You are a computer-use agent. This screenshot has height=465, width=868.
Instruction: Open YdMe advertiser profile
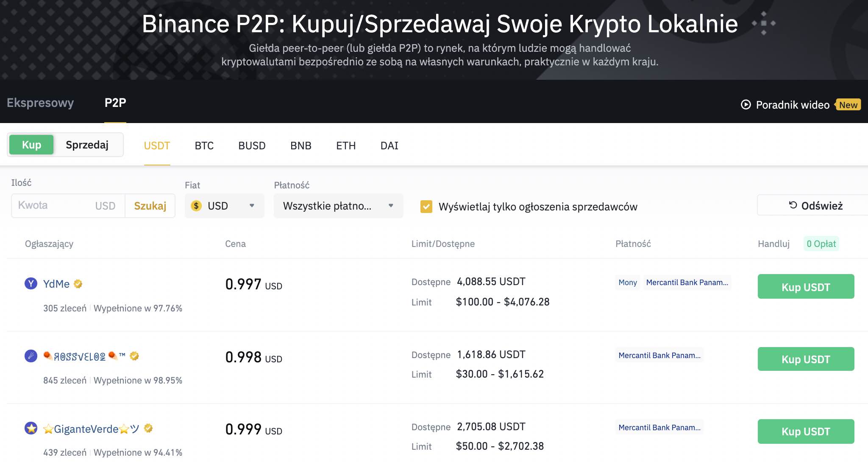coord(56,284)
